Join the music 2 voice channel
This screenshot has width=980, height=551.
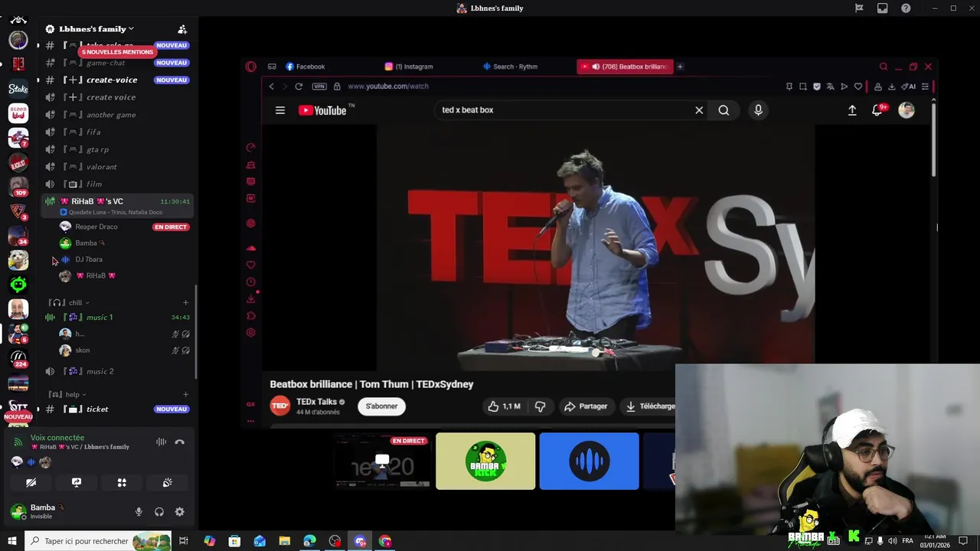[x=100, y=371]
